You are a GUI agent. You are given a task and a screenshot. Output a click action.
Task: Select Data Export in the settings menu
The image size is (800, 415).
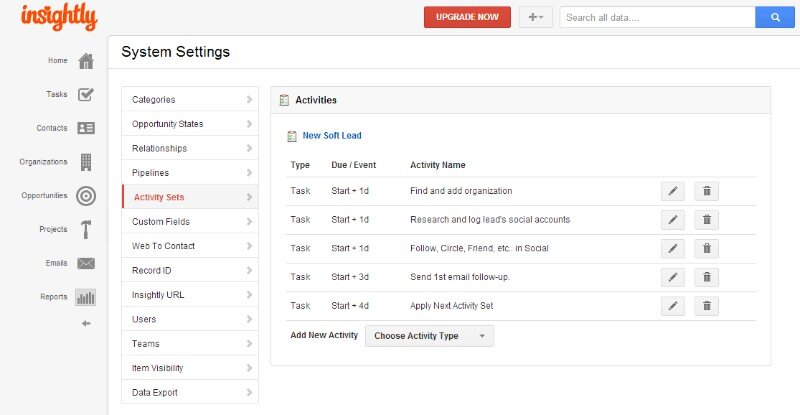(189, 393)
